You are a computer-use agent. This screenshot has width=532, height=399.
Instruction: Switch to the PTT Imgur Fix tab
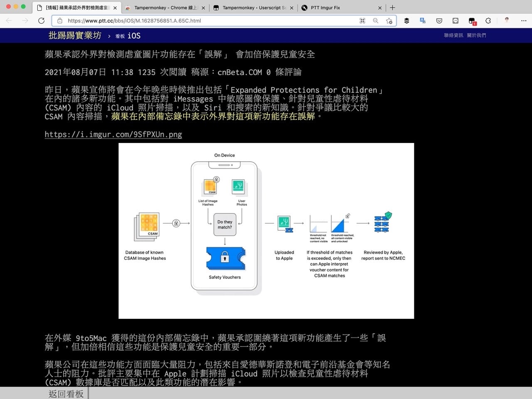[x=341, y=7]
